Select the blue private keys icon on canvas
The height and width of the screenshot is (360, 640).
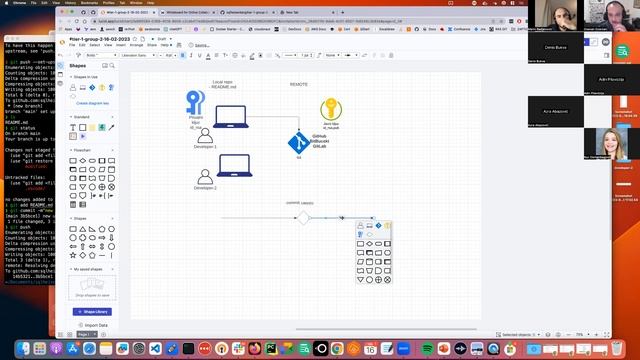pyautogui.click(x=195, y=102)
